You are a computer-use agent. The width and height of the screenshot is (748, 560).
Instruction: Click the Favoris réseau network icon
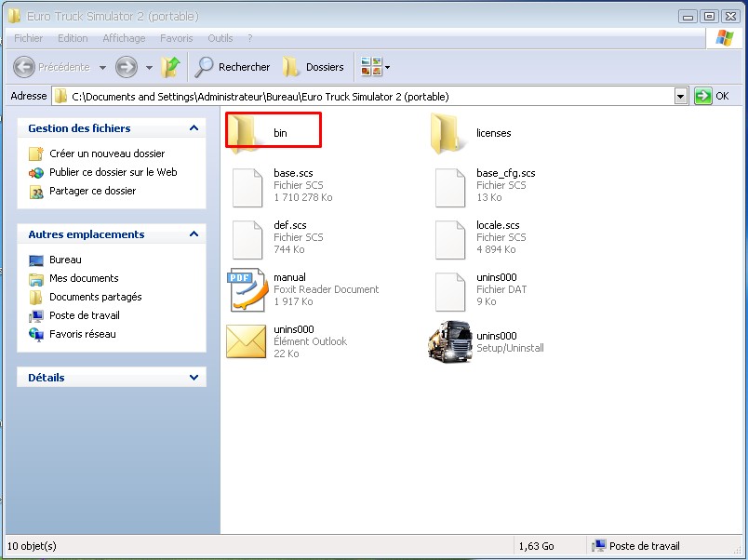point(36,334)
